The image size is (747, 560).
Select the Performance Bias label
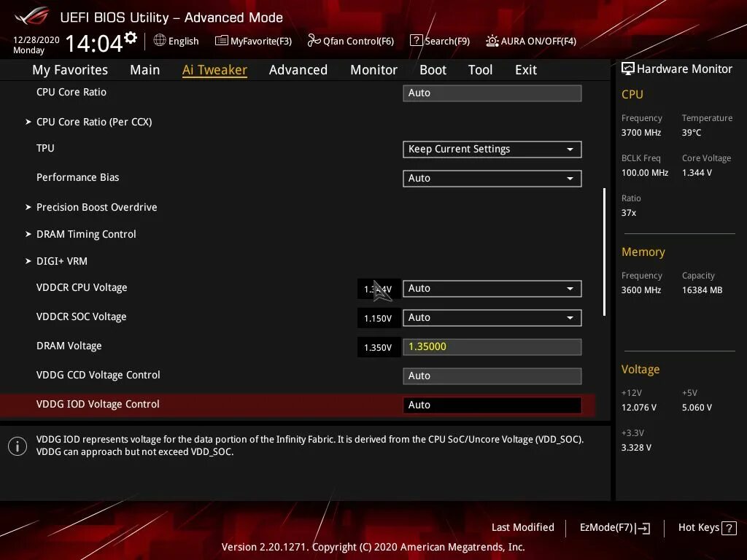(x=77, y=177)
